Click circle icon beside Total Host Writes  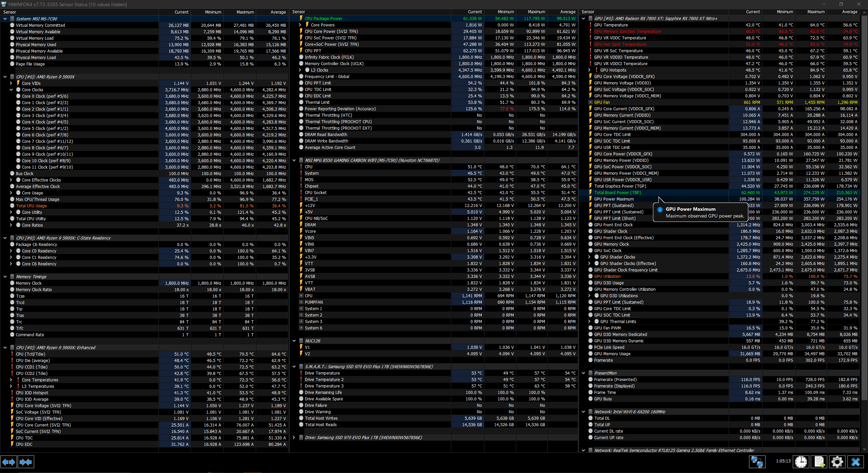301,418
